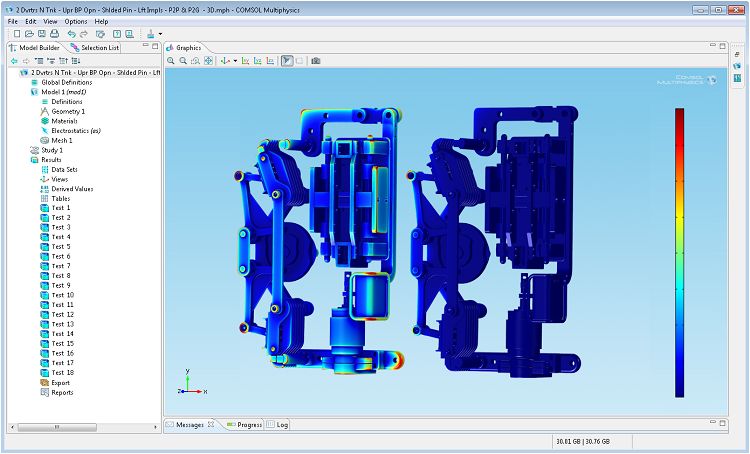Click the Show options icon in Model Builder toolbar
750x454 pixels.
point(76,61)
